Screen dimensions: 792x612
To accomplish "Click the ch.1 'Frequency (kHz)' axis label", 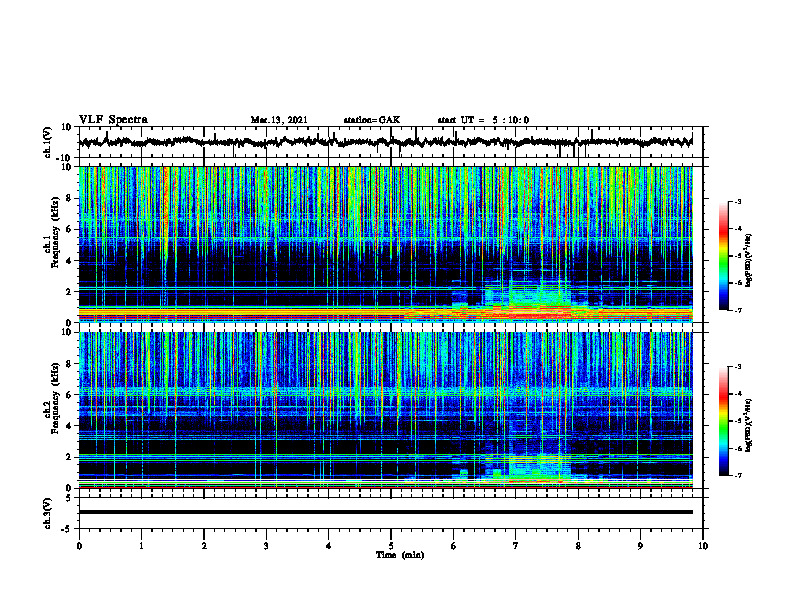I will click(53, 232).
